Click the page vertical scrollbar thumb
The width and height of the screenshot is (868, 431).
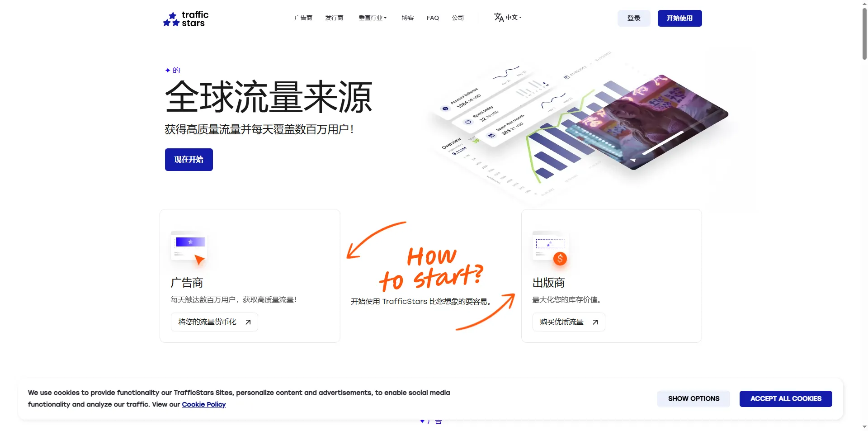point(864,34)
